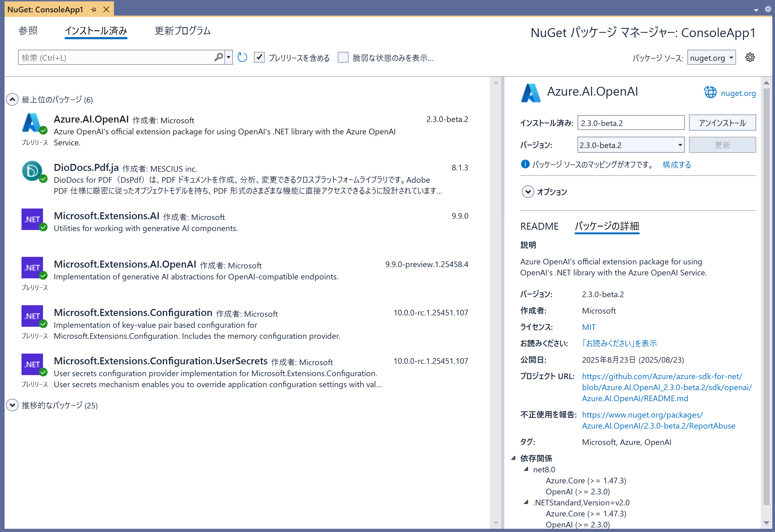
Task: Open window options gear in title bar
Action: 768,9
